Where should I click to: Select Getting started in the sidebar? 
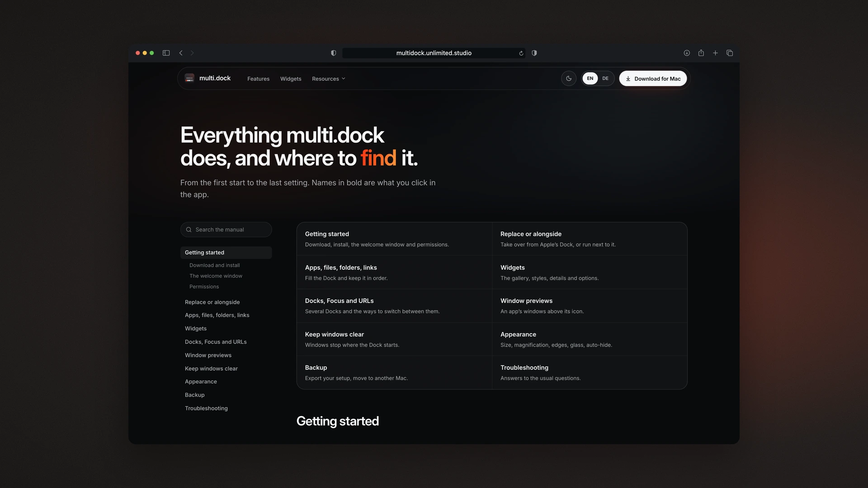pyautogui.click(x=226, y=253)
